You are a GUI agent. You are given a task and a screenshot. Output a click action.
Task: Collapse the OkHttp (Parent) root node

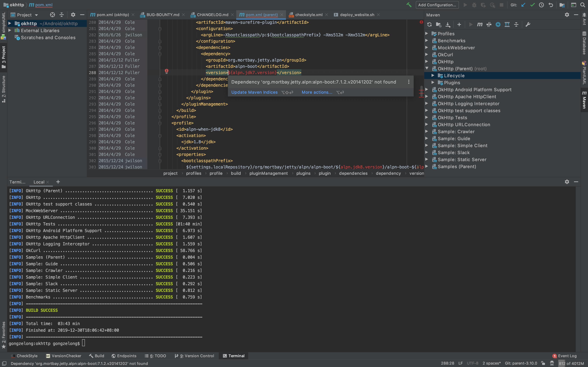pos(427,69)
